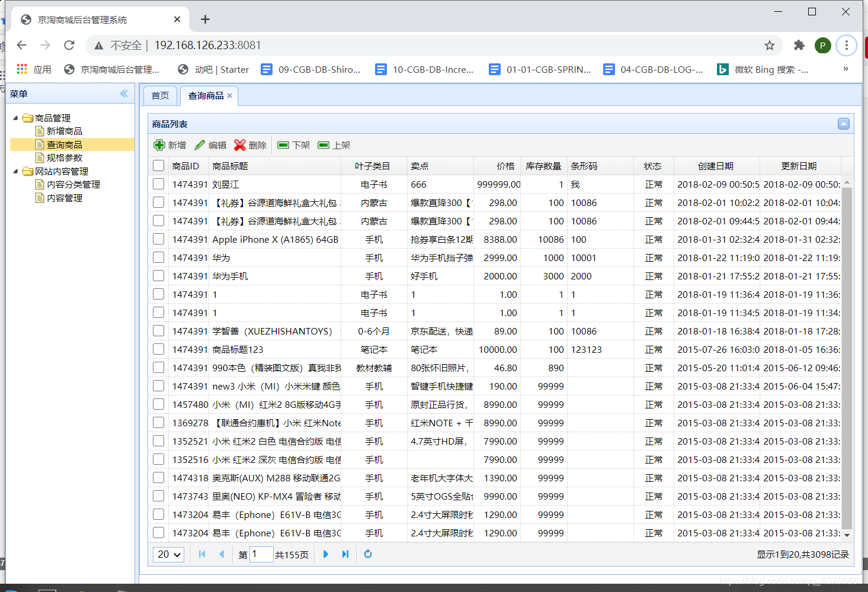Switch to the 首页 tab

coord(160,95)
